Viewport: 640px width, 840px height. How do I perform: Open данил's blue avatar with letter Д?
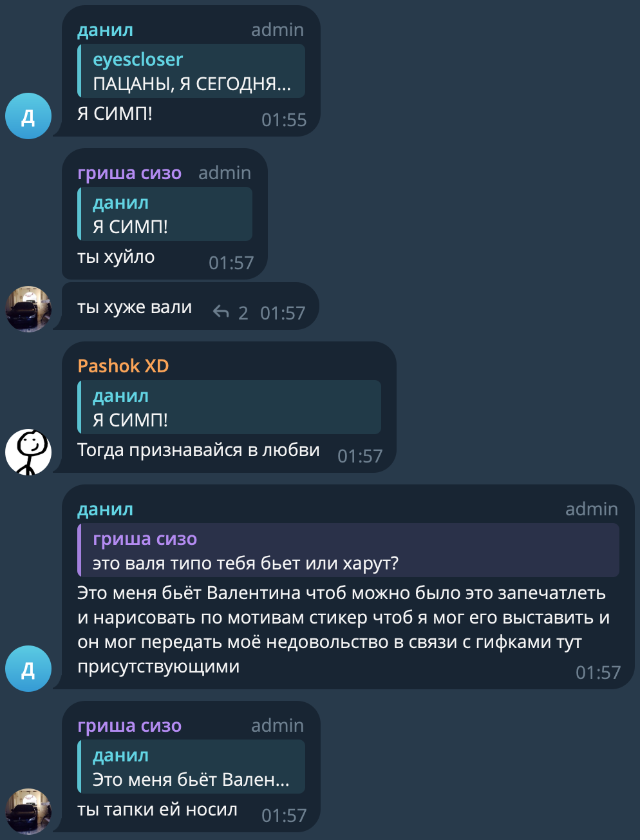click(28, 116)
